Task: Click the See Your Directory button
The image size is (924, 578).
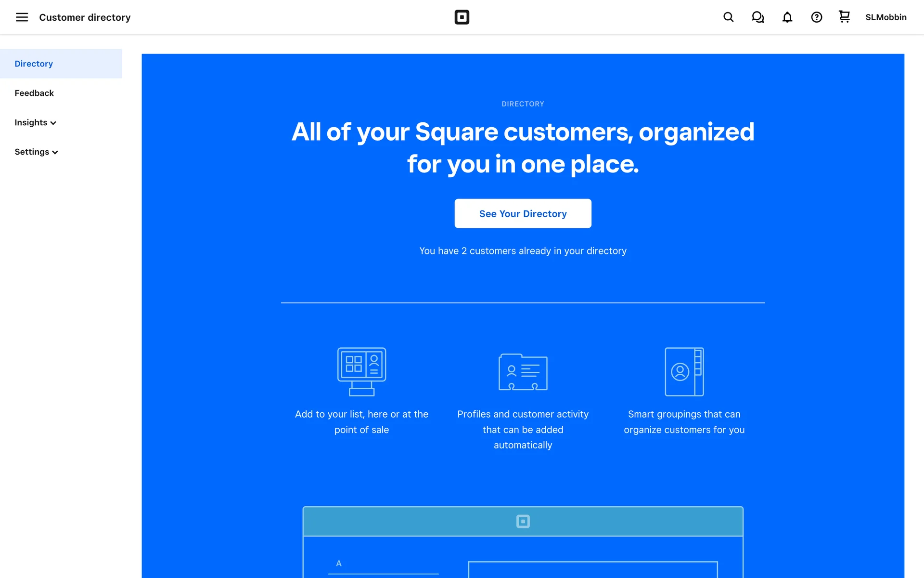Action: (x=523, y=213)
